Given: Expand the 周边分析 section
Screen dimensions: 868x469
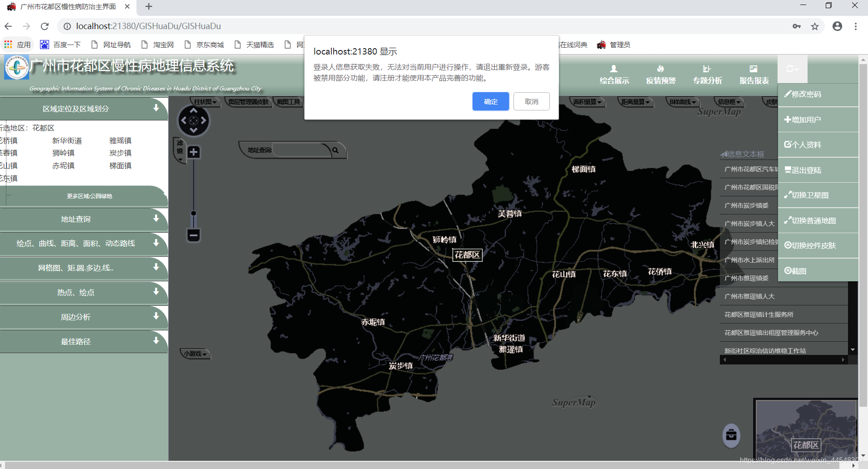Looking at the screenshot, I should (x=84, y=317).
